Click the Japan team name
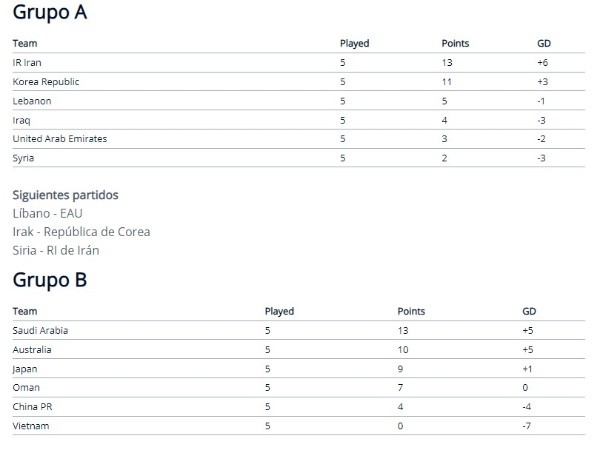Viewport: 600px width, 450px height. (26, 369)
